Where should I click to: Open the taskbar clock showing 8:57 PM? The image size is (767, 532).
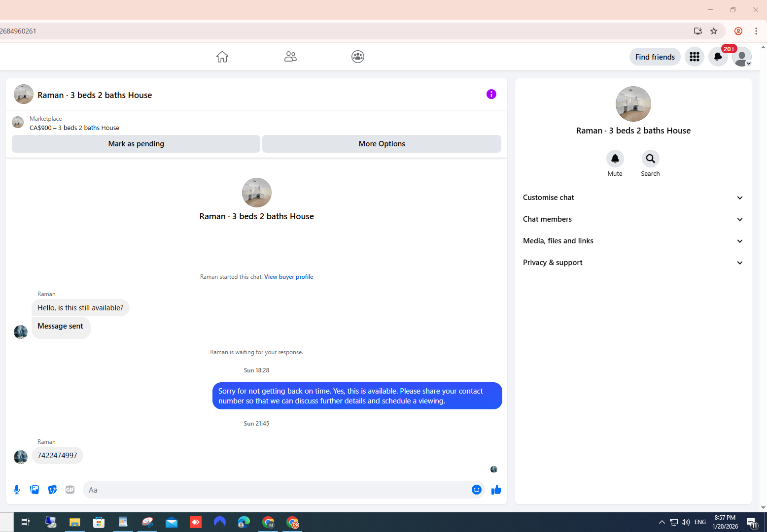725,522
